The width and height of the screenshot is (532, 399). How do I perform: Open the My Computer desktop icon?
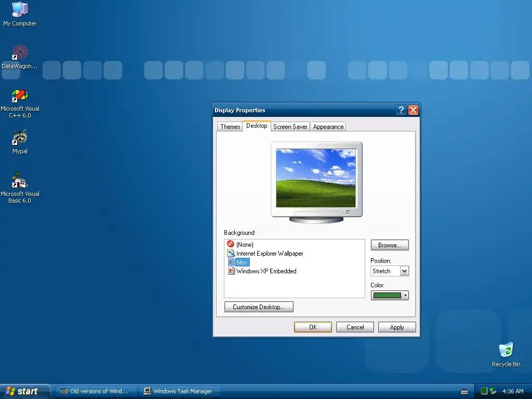(x=20, y=14)
